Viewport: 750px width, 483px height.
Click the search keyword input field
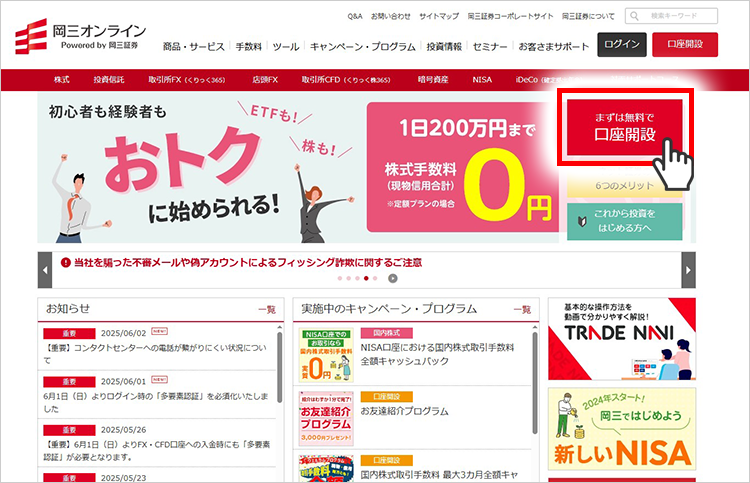click(x=671, y=16)
